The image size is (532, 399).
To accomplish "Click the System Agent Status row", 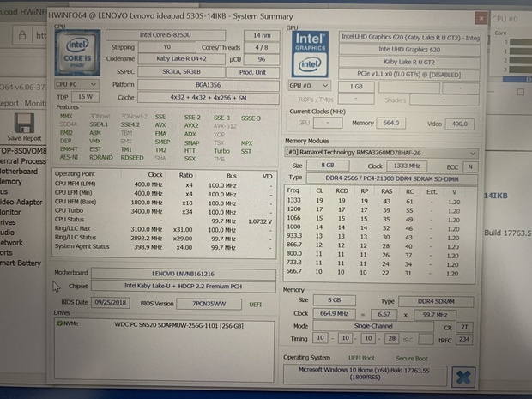I will pyautogui.click(x=164, y=246).
